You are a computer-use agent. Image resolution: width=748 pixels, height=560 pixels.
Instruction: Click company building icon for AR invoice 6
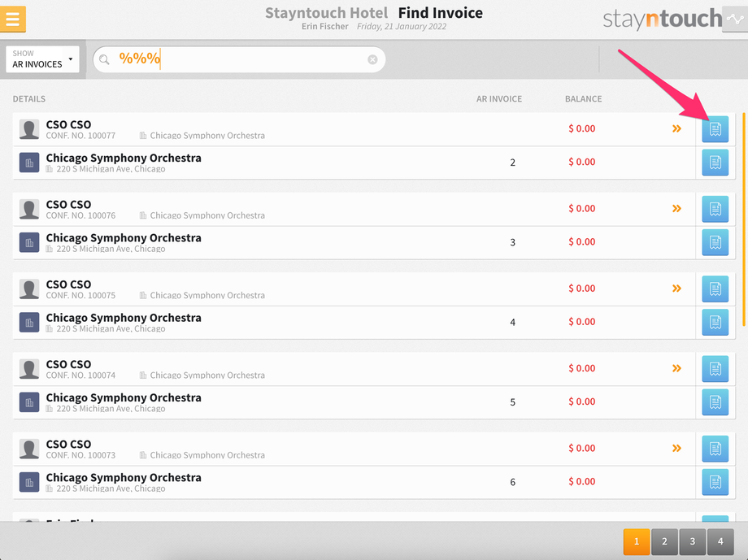click(x=29, y=482)
